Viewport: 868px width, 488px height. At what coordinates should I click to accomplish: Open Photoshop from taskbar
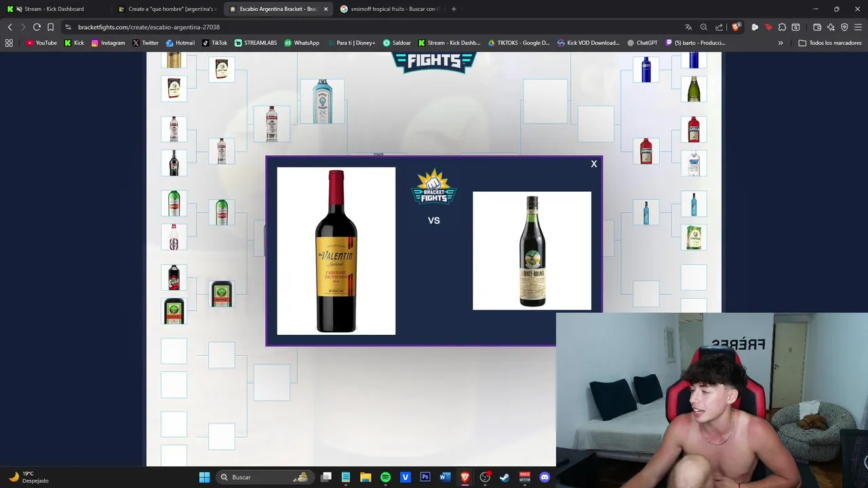click(425, 477)
